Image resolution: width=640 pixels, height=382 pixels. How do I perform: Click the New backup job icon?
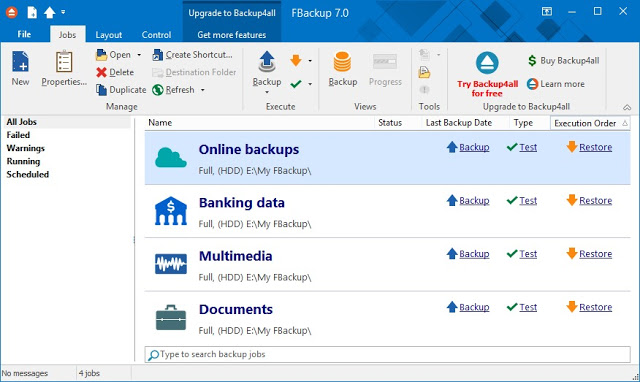(20, 69)
